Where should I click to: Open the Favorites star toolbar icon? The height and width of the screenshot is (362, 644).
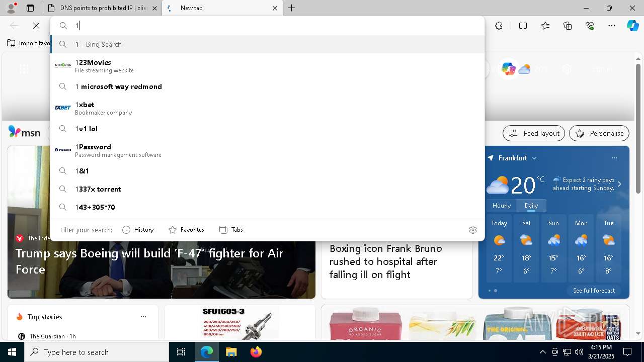[545, 26]
